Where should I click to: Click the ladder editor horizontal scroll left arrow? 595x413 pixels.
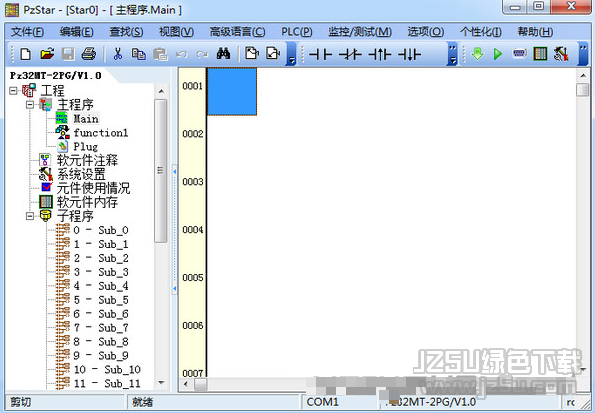click(x=186, y=384)
